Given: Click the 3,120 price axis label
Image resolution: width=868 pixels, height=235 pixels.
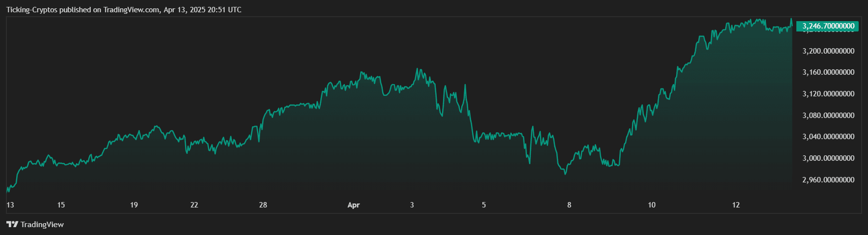Looking at the screenshot, I should [828, 94].
